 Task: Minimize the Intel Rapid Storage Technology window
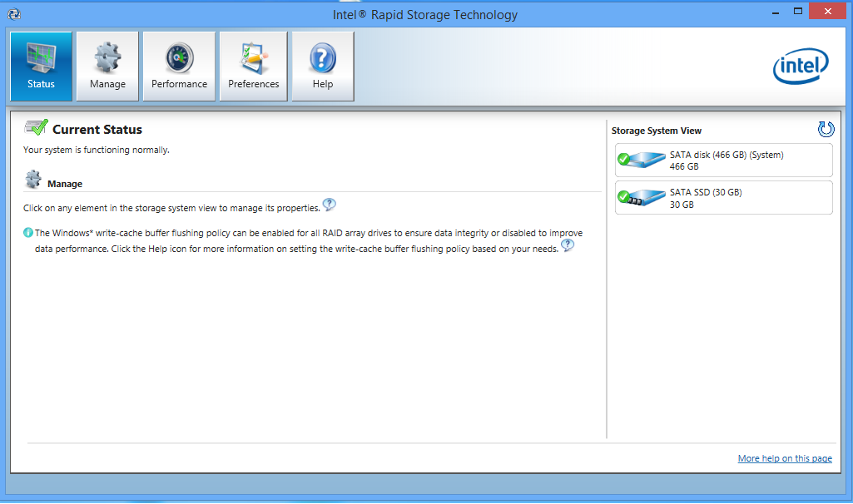[x=776, y=12]
